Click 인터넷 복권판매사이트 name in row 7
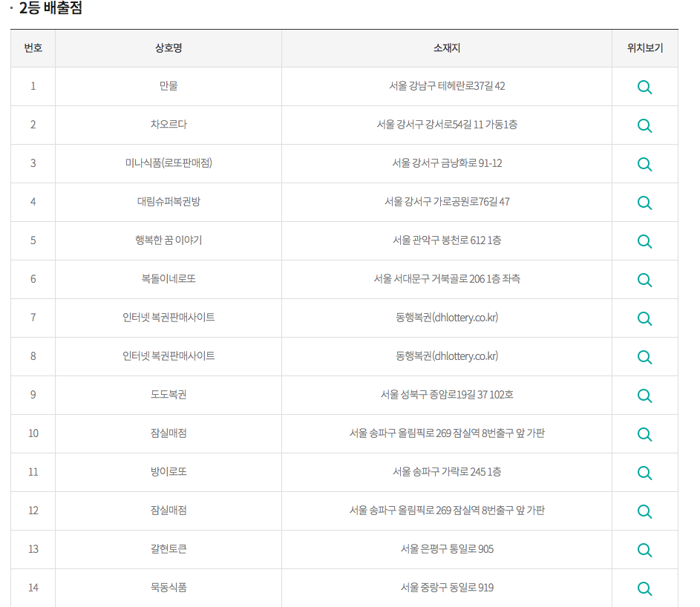700x607 pixels. pos(169,318)
